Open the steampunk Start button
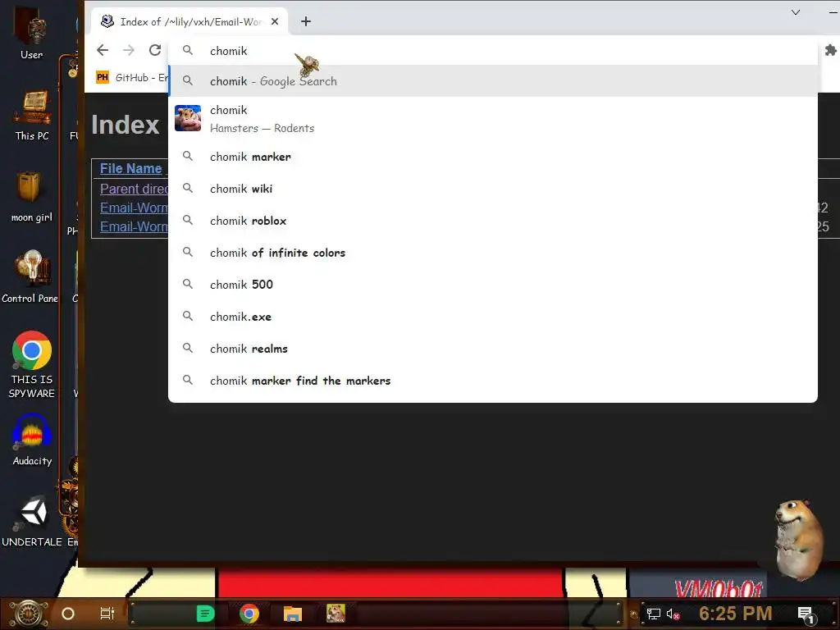Image resolution: width=840 pixels, height=630 pixels. (x=29, y=614)
